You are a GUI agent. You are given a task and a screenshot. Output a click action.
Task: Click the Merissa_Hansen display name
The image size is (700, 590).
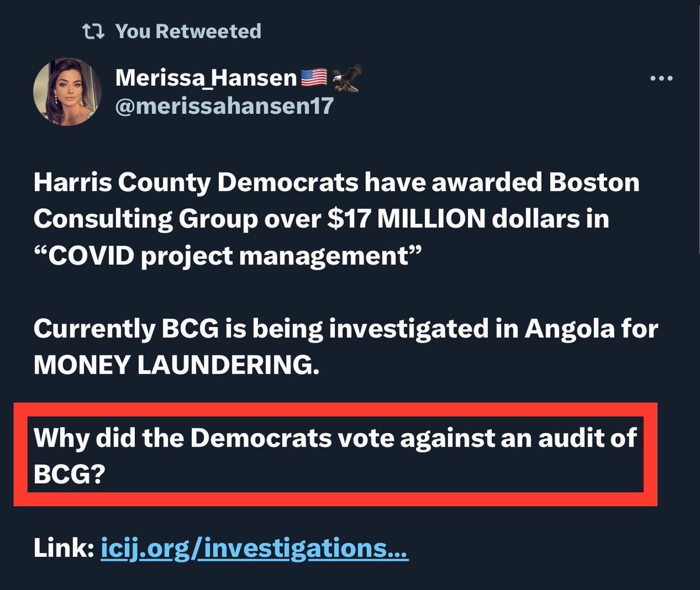click(206, 78)
